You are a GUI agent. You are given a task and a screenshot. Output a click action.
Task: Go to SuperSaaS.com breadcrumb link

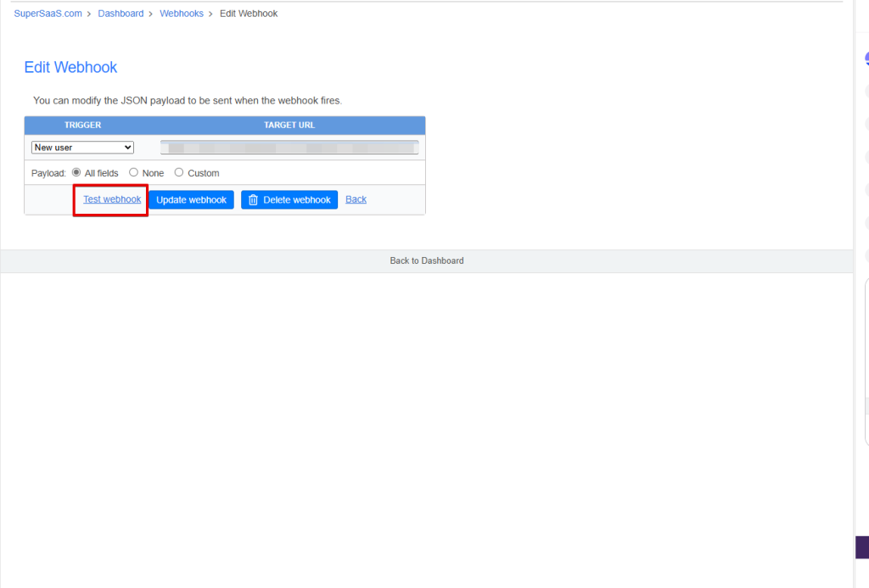pos(48,14)
